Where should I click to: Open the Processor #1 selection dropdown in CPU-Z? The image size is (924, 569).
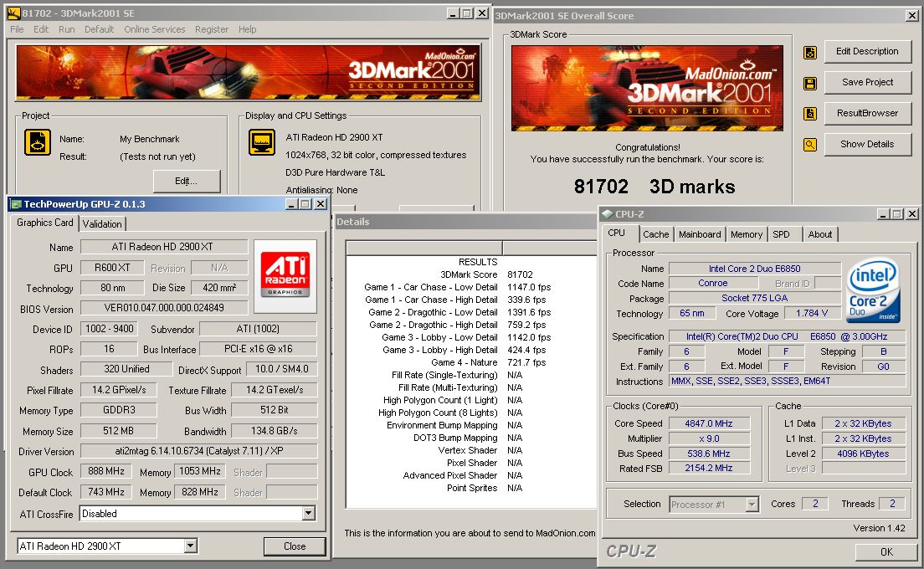(752, 505)
